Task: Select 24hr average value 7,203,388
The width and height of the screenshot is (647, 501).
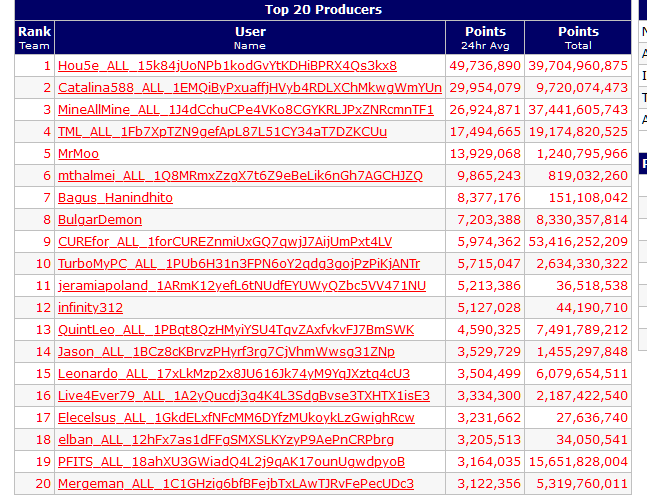Action: point(489,220)
